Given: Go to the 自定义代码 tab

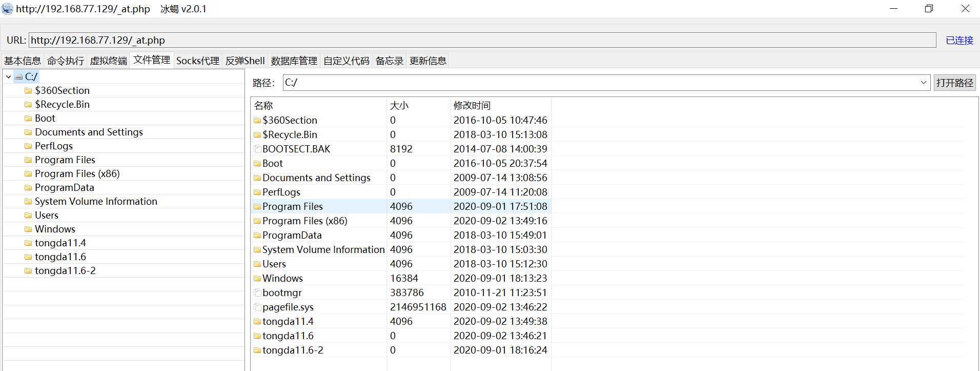Looking at the screenshot, I should (x=346, y=61).
